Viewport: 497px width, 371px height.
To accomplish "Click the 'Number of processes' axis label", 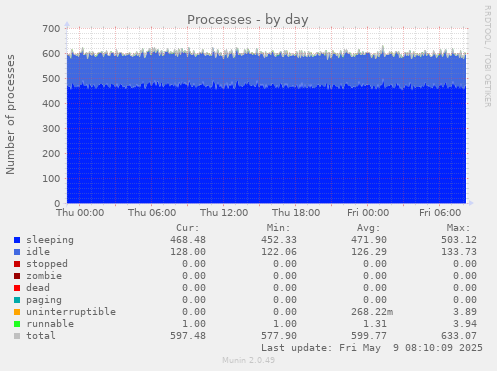I will [x=10, y=115].
